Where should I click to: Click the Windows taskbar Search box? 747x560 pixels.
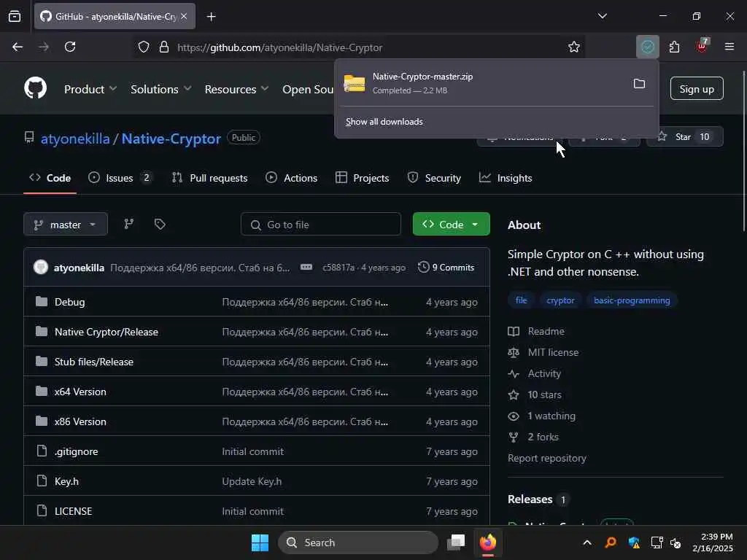[x=357, y=542]
